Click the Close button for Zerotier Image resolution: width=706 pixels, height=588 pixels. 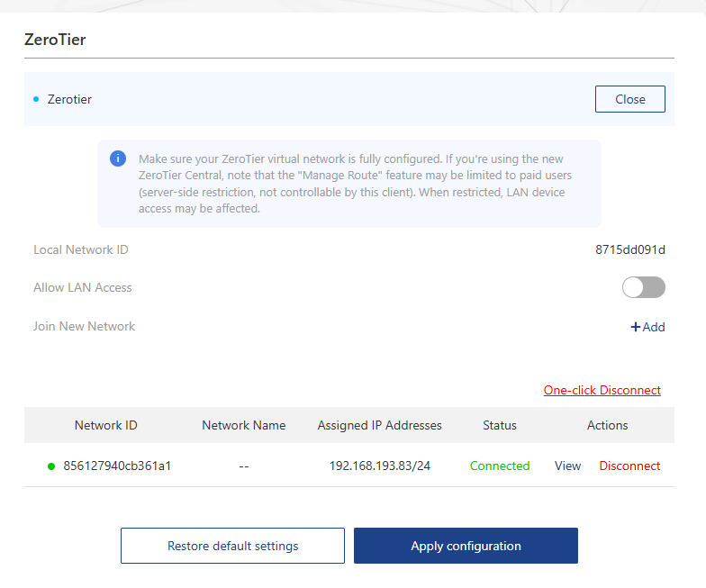pyautogui.click(x=630, y=99)
